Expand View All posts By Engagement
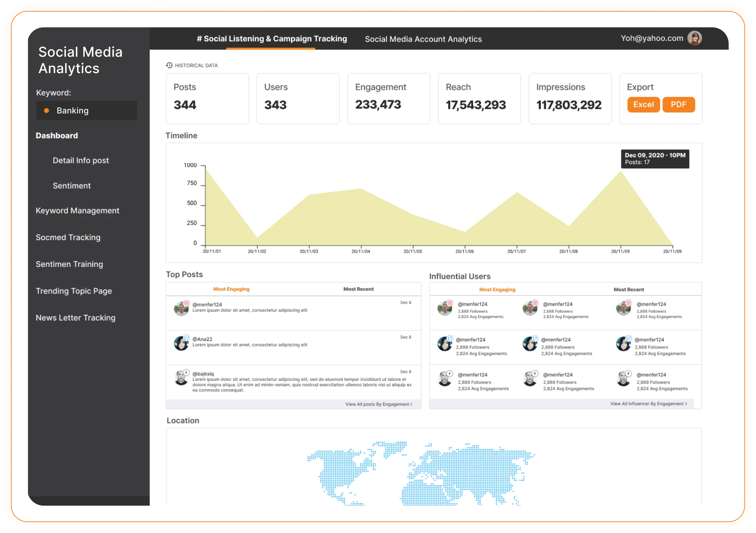 (x=379, y=404)
